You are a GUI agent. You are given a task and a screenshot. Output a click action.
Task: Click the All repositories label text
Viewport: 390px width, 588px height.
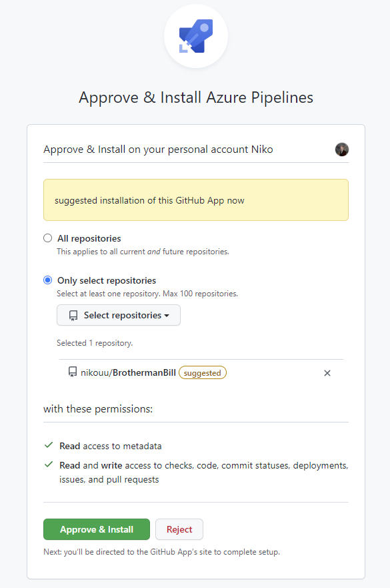point(89,238)
